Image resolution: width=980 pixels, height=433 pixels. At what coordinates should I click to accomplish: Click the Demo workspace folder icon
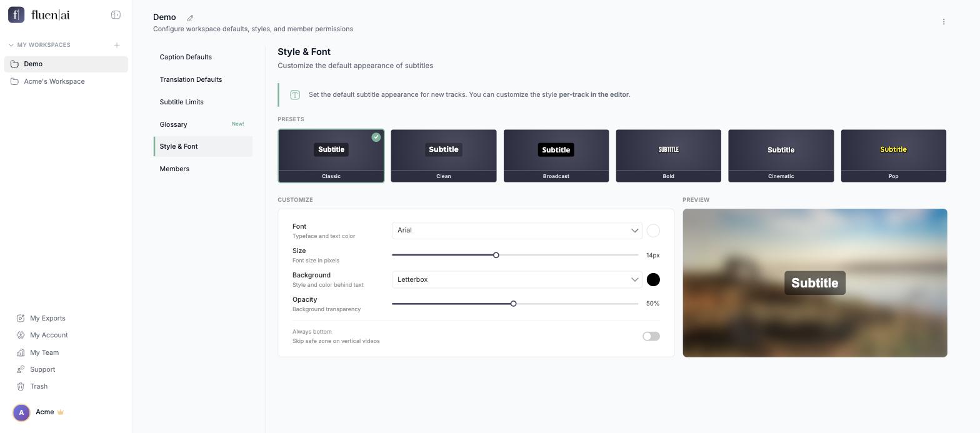tap(14, 64)
